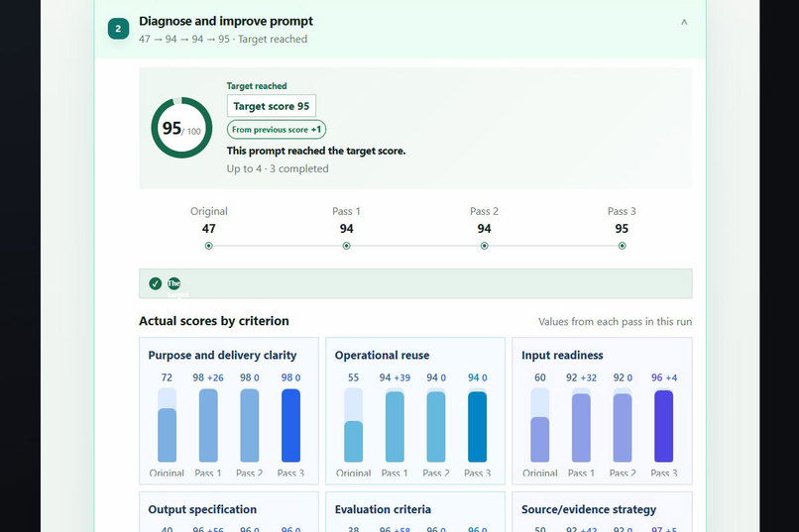Click Input readiness Pass 1 bar

pyautogui.click(x=582, y=425)
